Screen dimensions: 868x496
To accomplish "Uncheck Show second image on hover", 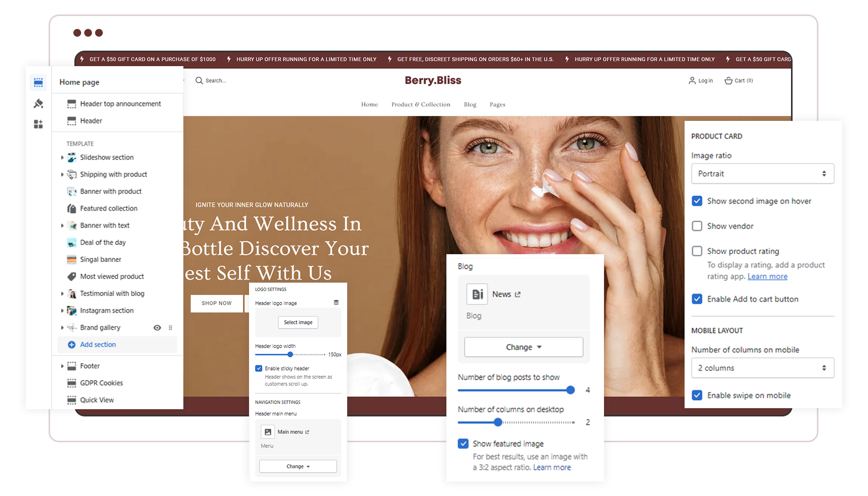I will [x=697, y=201].
